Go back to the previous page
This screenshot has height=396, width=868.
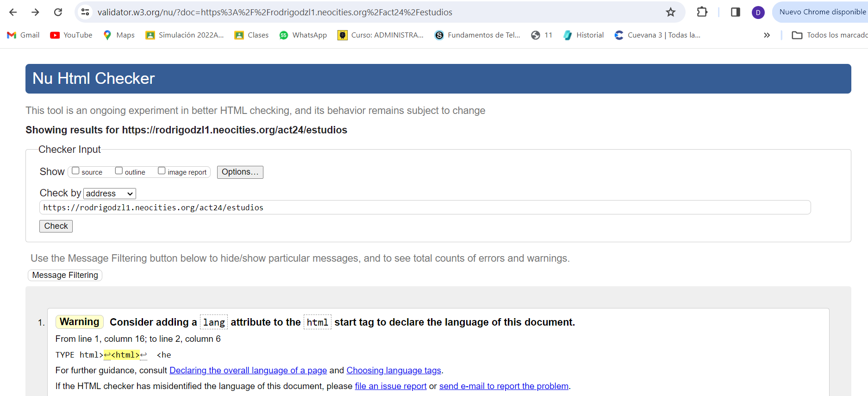pyautogui.click(x=13, y=12)
